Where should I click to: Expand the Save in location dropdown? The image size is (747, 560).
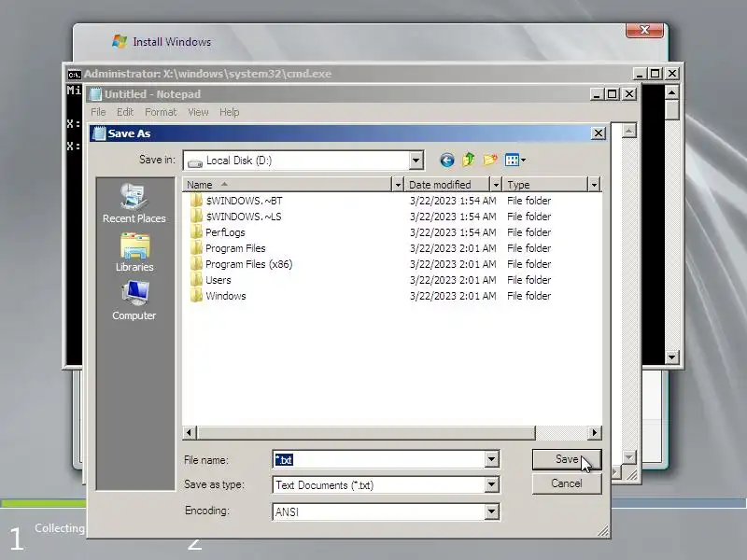[416, 161]
